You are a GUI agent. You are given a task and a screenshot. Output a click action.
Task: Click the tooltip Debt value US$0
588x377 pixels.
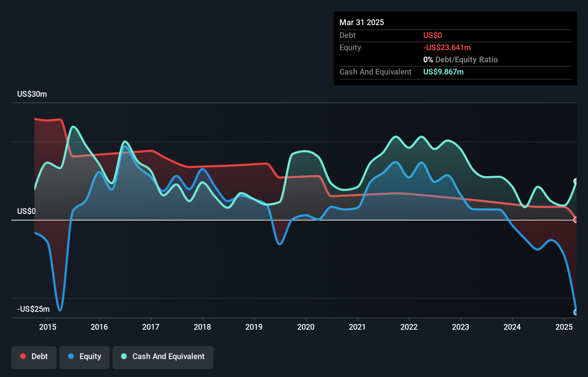click(x=433, y=35)
